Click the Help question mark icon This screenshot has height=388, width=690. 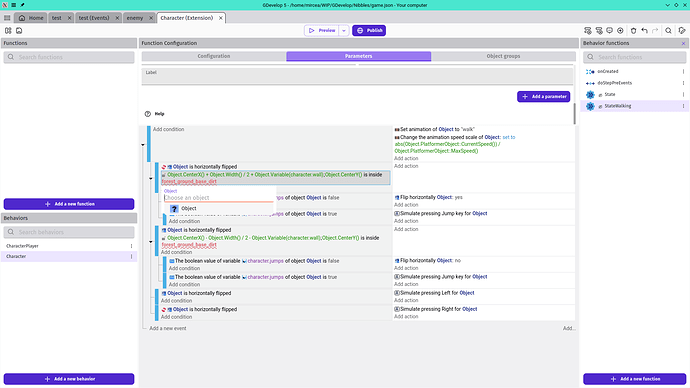147,113
